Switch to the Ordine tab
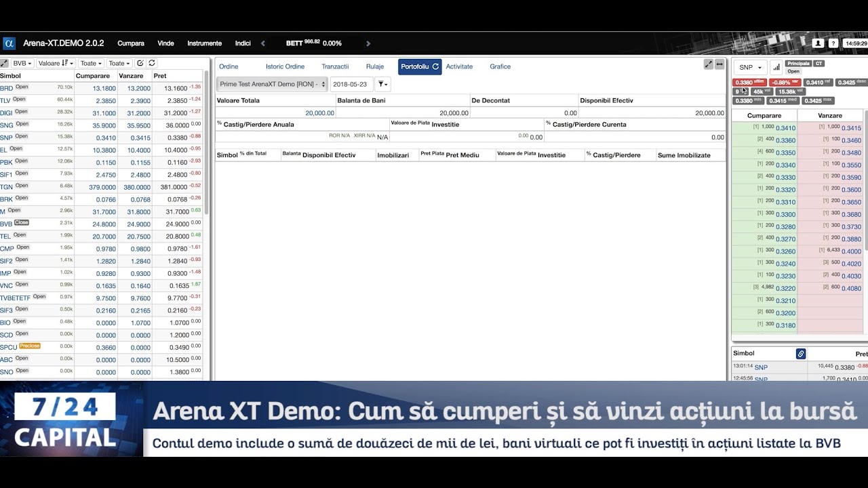The height and width of the screenshot is (488, 868). click(229, 66)
